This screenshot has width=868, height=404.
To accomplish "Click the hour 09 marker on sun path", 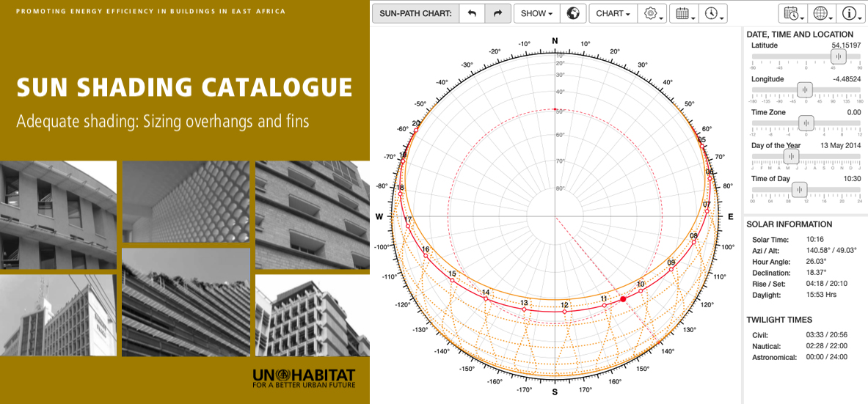I will click(x=671, y=270).
